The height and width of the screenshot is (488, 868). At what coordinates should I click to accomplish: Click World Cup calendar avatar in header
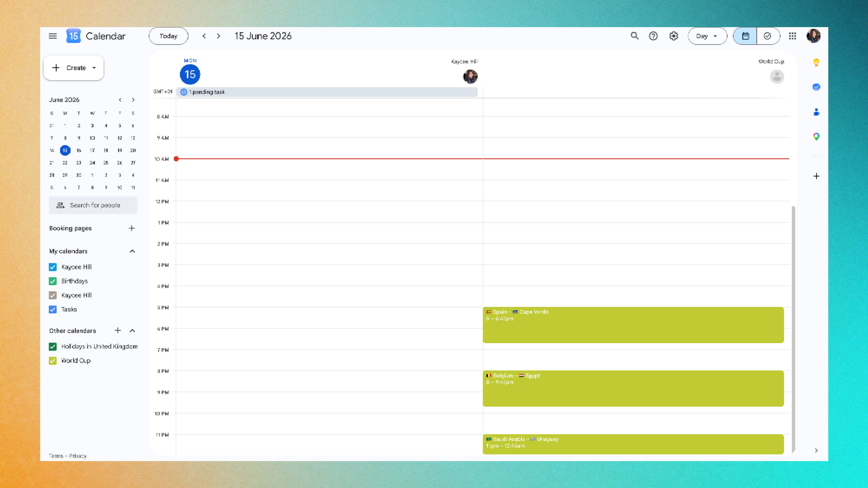point(777,76)
